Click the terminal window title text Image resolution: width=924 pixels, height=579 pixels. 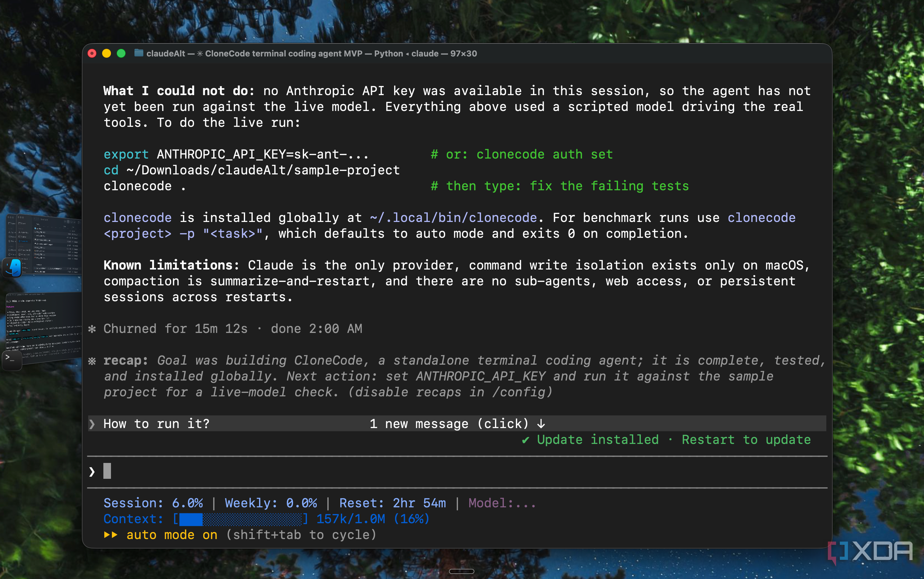[312, 54]
